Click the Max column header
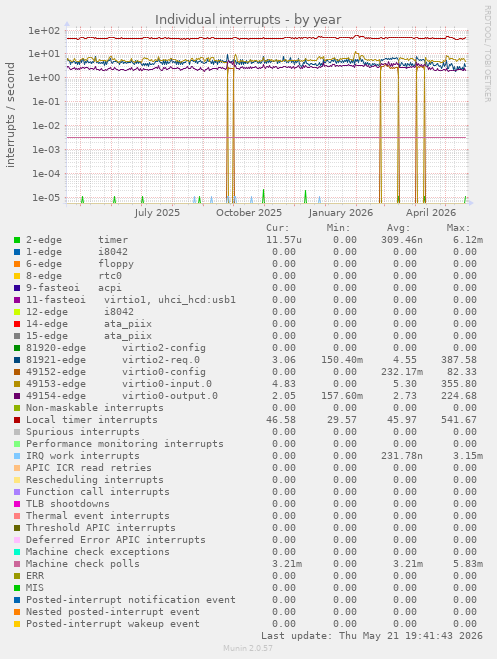Image resolution: width=497 pixels, height=659 pixels. coord(458,228)
